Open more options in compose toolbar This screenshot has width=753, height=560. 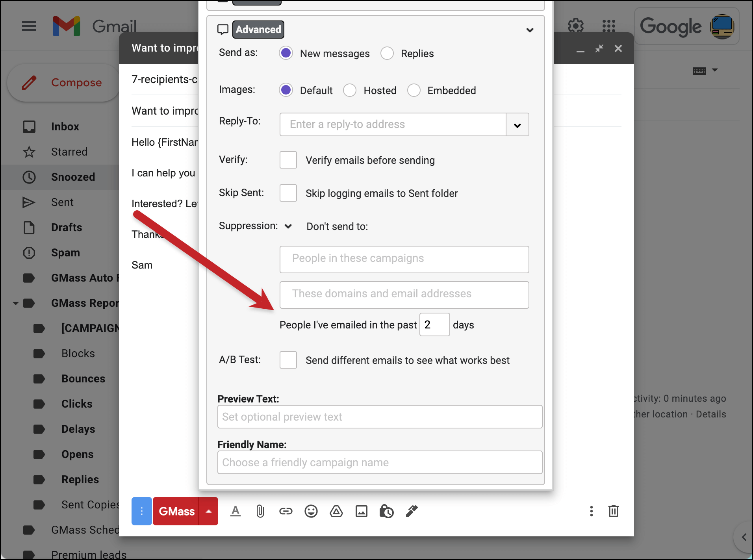point(591,511)
